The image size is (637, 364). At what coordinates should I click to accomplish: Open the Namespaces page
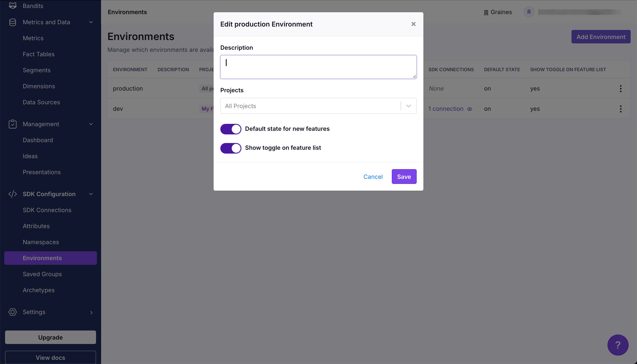(x=41, y=242)
